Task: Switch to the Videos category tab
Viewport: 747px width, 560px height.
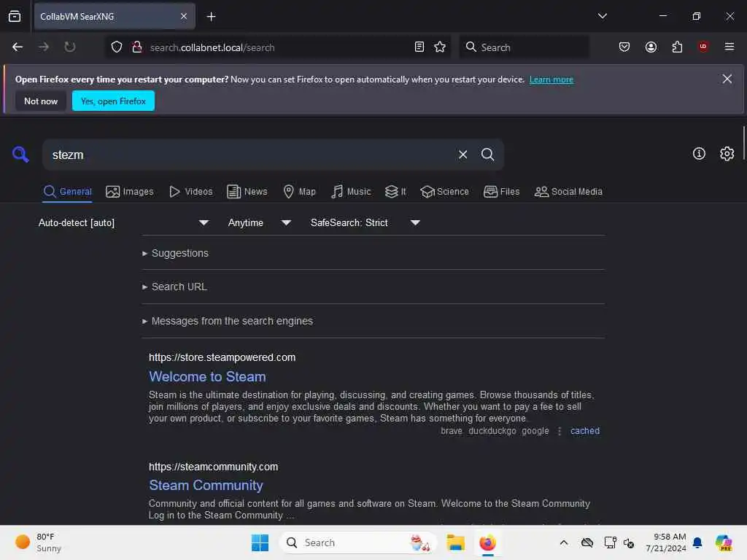Action: pyautogui.click(x=191, y=192)
